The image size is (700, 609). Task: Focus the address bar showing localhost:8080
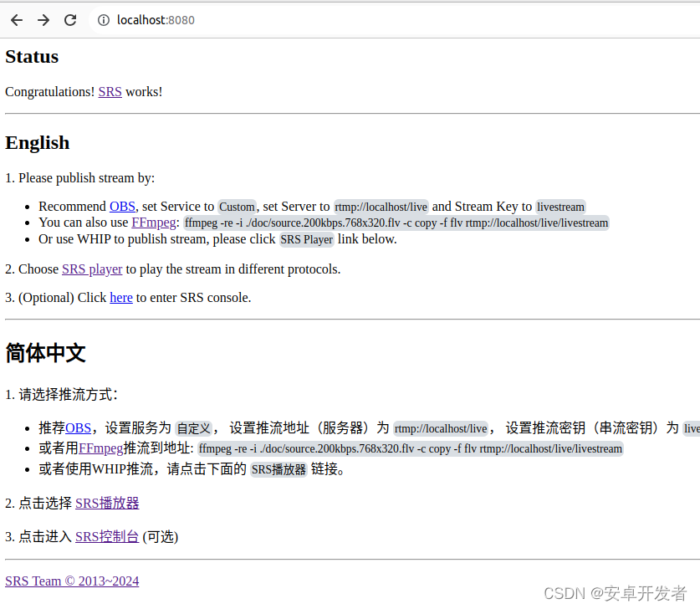coord(393,20)
